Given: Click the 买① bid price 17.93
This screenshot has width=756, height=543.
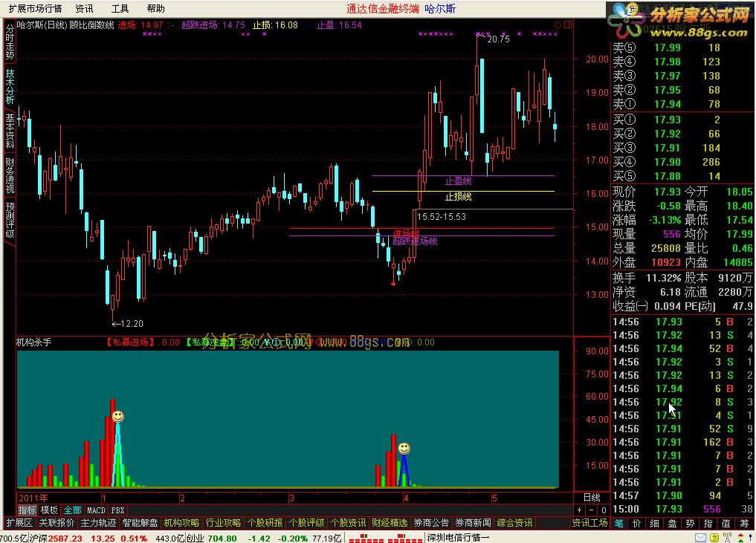Looking at the screenshot, I should pyautogui.click(x=668, y=120).
